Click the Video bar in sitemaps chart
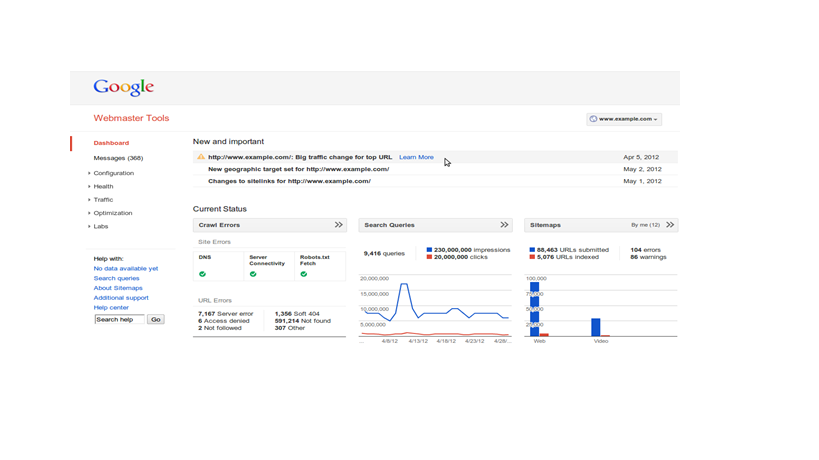The image size is (819, 460). pos(595,327)
